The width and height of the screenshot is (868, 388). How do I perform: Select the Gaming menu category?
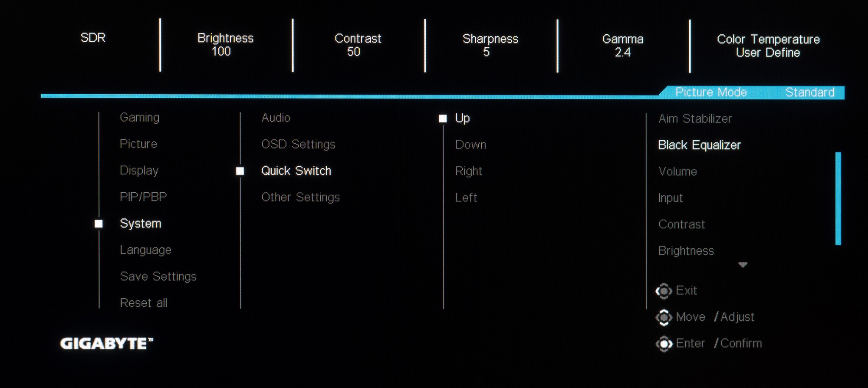coord(140,118)
